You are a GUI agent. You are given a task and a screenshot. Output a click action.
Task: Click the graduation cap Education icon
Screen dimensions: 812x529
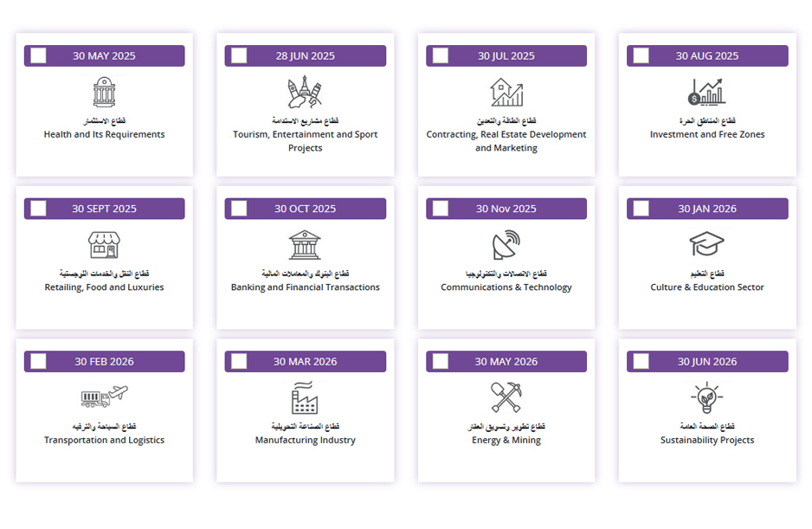tap(707, 244)
